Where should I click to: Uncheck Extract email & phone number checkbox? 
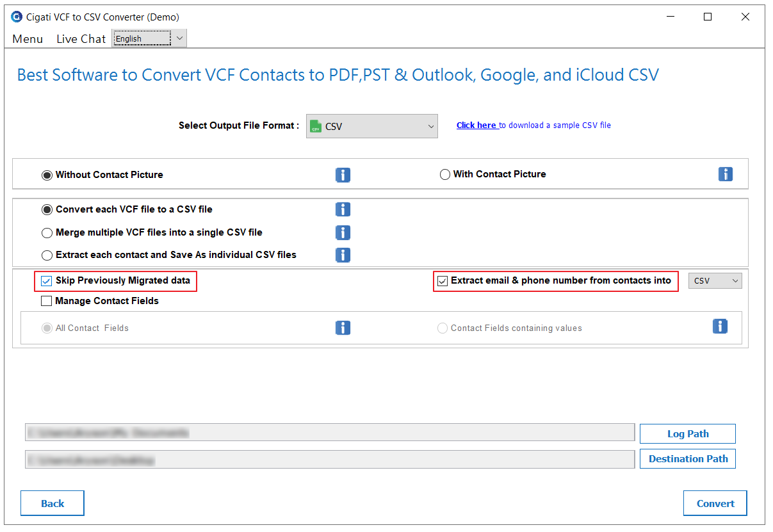443,281
